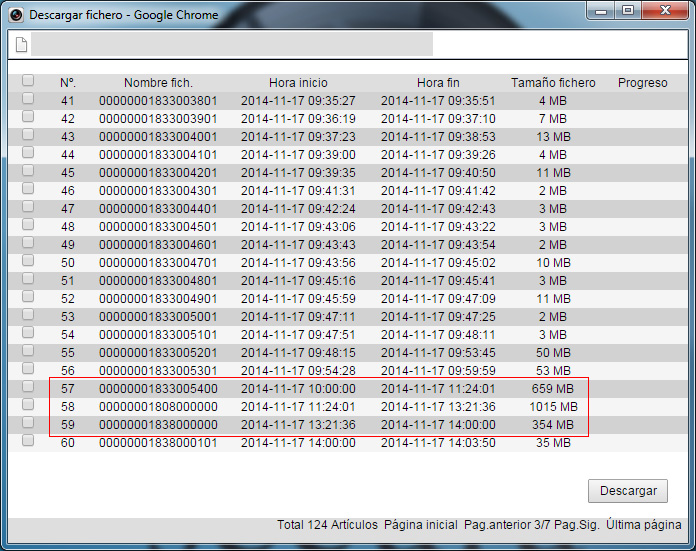Check the box for the 1015 MB file, row 58

pos(28,404)
